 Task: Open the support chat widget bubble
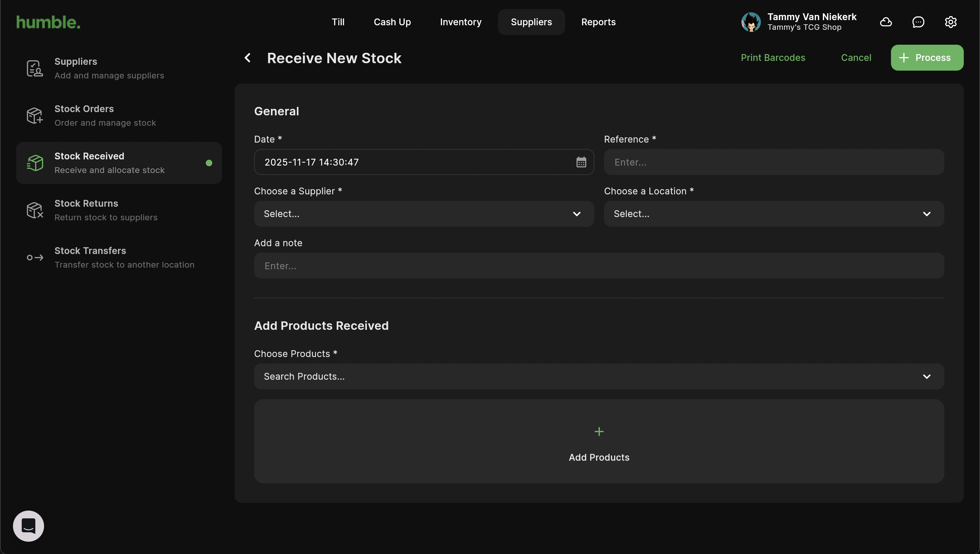pyautogui.click(x=29, y=526)
